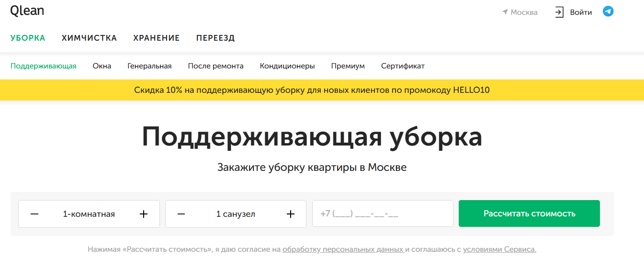This screenshot has width=644, height=280.
Task: Open the Кондиционеры tab
Action: click(x=287, y=66)
